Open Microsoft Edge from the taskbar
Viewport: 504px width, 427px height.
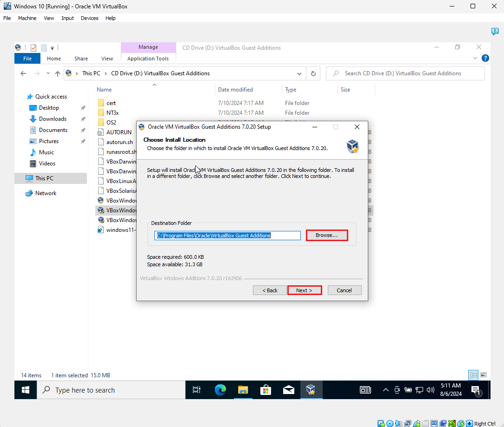(x=220, y=390)
